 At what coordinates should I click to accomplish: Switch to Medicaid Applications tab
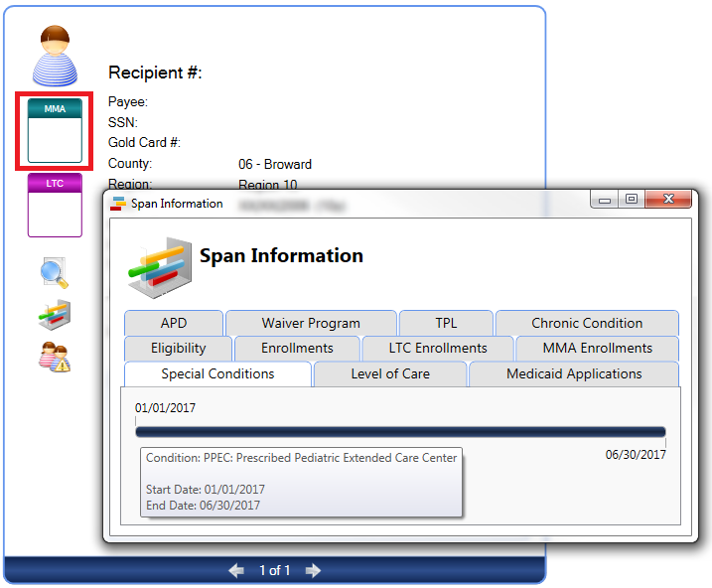tap(574, 374)
